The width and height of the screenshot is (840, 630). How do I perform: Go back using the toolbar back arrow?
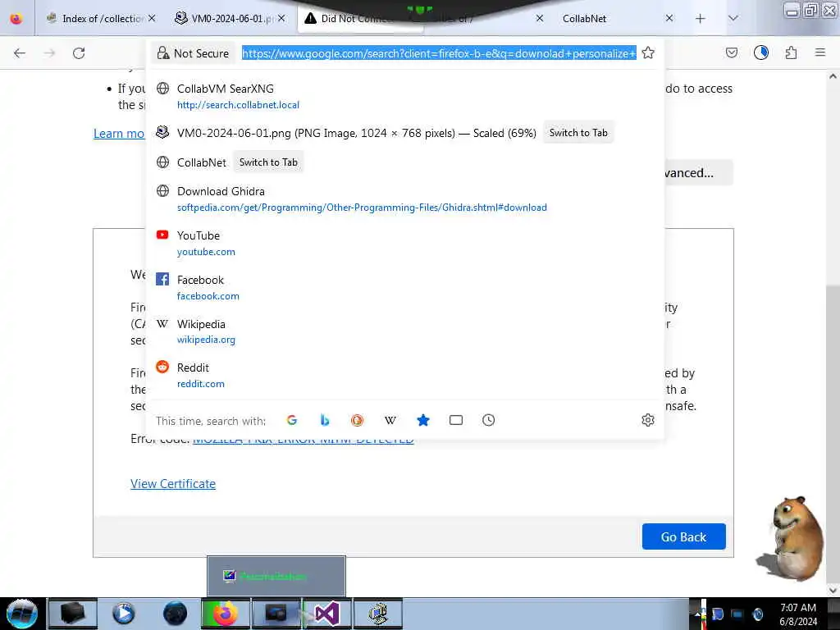[20, 53]
